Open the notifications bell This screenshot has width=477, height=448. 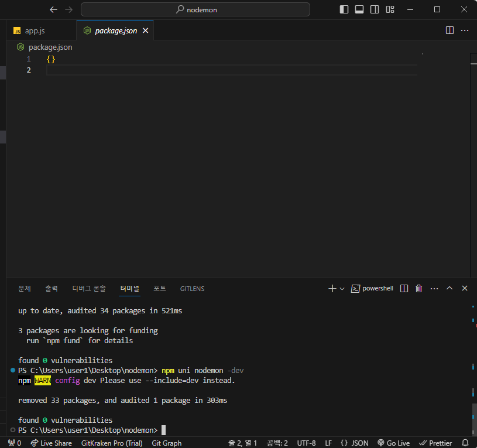tap(465, 443)
